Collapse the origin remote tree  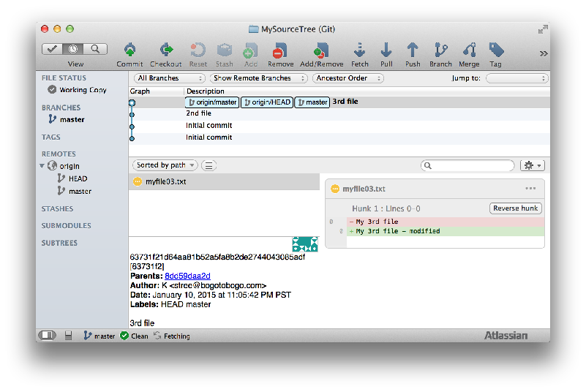42,166
